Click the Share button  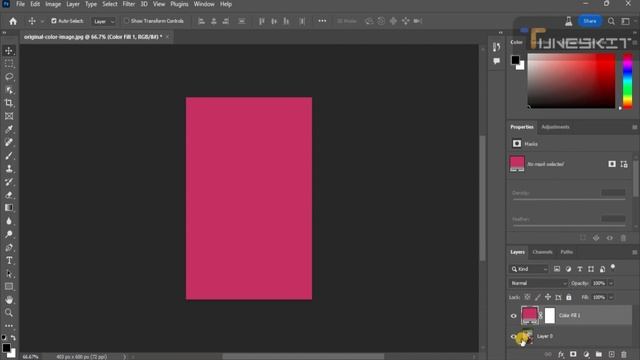click(x=589, y=21)
